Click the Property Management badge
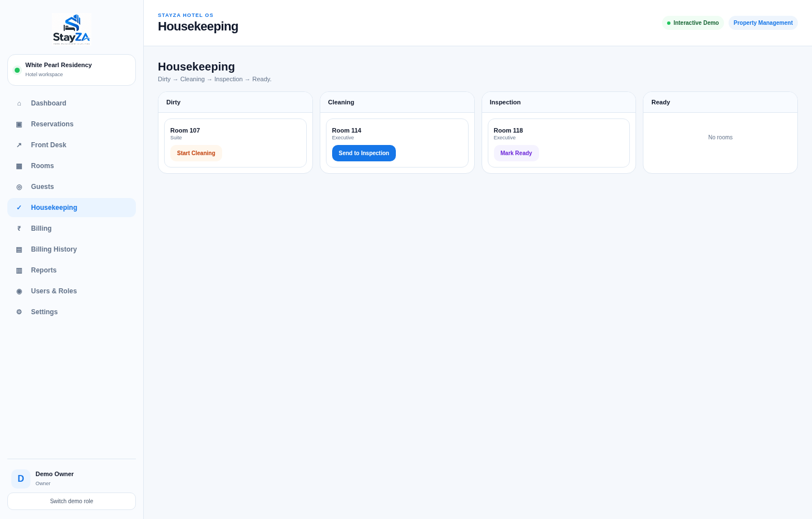 (763, 23)
